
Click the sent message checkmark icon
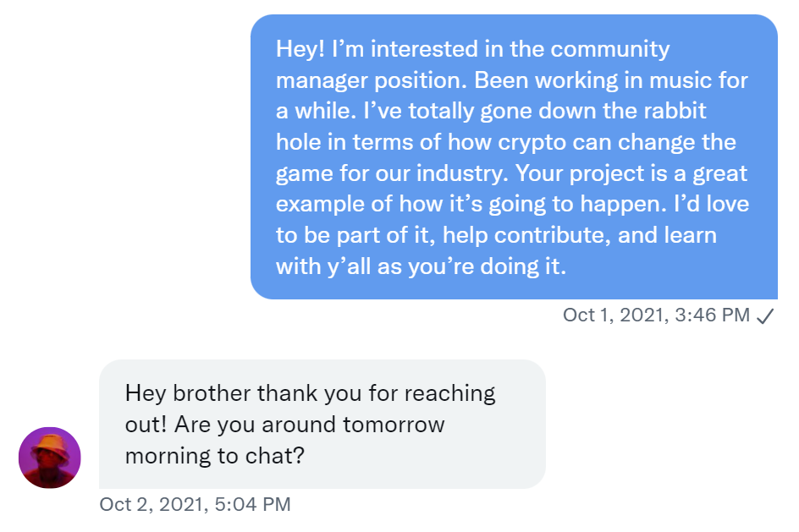[x=765, y=315]
